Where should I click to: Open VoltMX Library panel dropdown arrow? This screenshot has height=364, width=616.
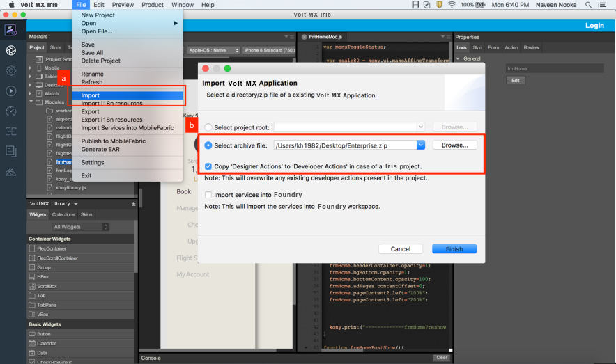(x=75, y=204)
